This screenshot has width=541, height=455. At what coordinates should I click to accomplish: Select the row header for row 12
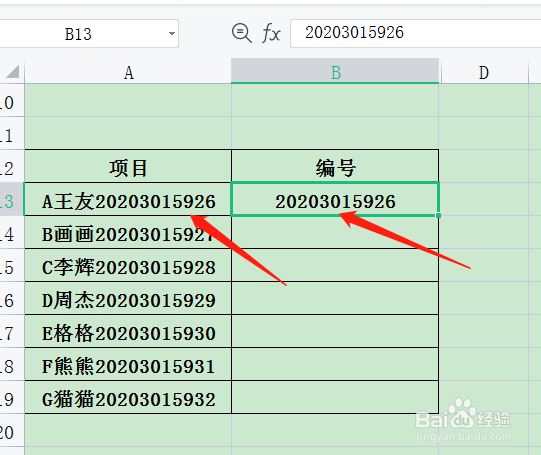(x=12, y=167)
